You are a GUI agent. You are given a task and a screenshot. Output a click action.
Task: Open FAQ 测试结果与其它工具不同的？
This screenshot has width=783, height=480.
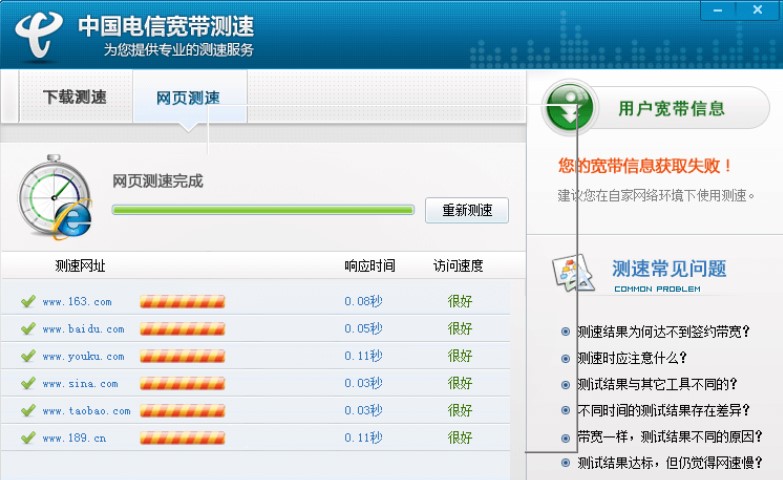point(657,384)
